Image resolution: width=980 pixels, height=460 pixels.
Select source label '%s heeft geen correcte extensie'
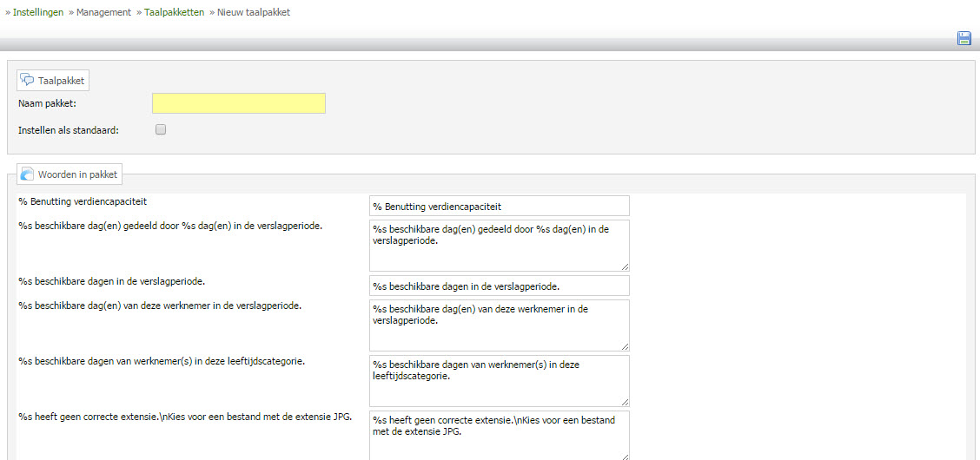pos(185,417)
